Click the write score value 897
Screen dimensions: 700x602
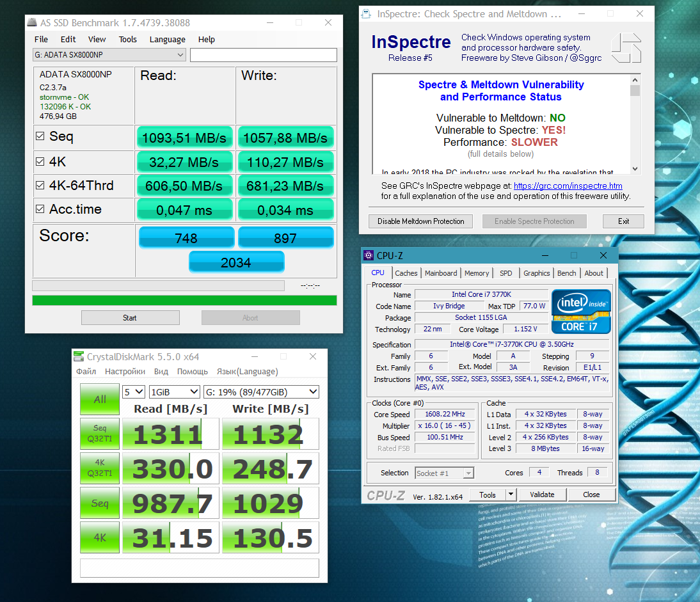pyautogui.click(x=286, y=238)
